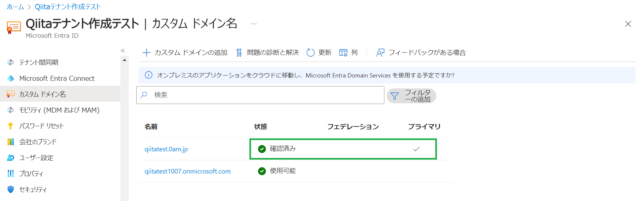The height and width of the screenshot is (201, 644).
Task: Click the info circle icon in banner
Action: (149, 75)
